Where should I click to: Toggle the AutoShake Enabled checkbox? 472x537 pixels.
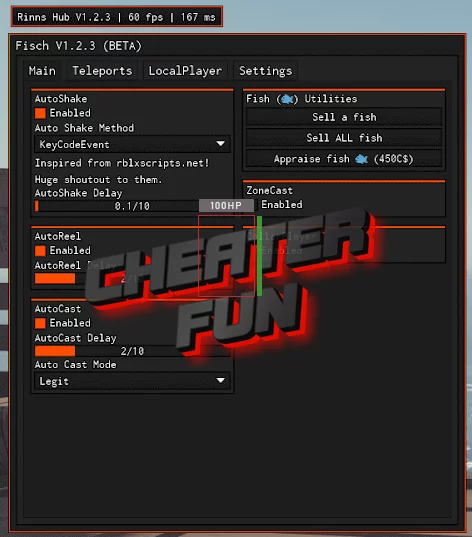pos(40,113)
